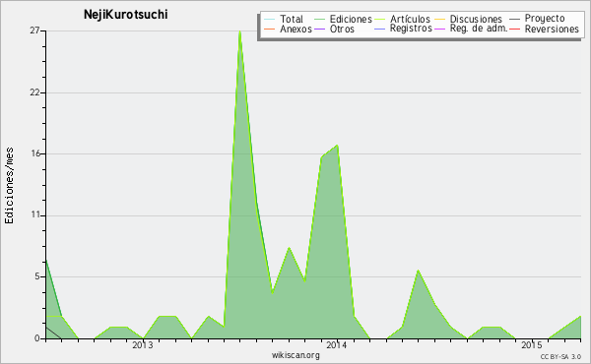Image resolution: width=591 pixels, height=364 pixels.
Task: Click the 2013 x-axis label
Action: (143, 344)
